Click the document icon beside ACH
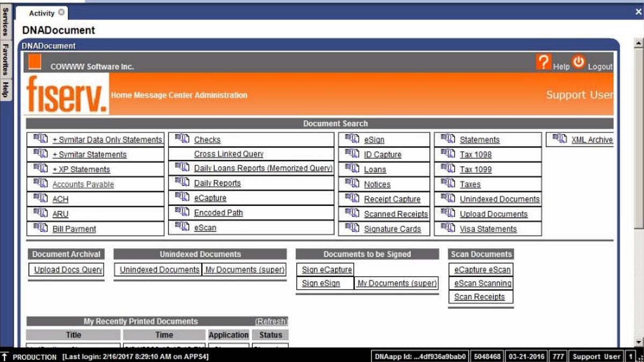The height and width of the screenshot is (362, 644). (40, 198)
